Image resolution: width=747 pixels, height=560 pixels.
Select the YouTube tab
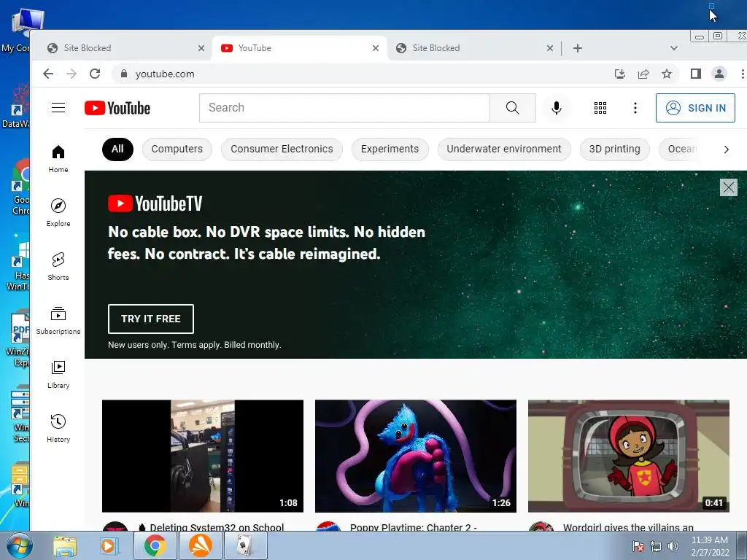coord(300,48)
